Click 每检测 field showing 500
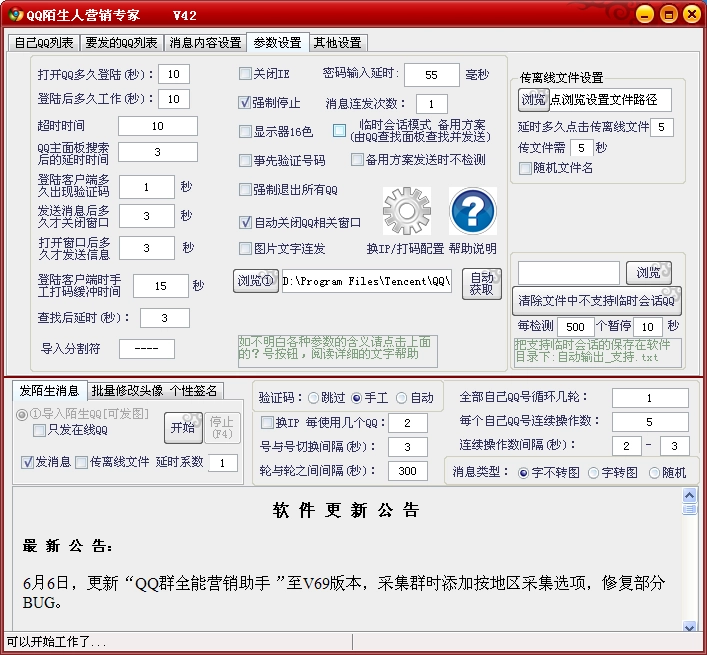Screen dimensions: 707x655 tap(576, 327)
